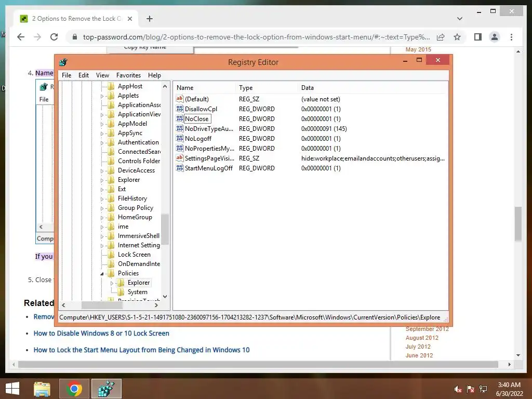Select the Lock Screen folder icon

[x=111, y=255]
